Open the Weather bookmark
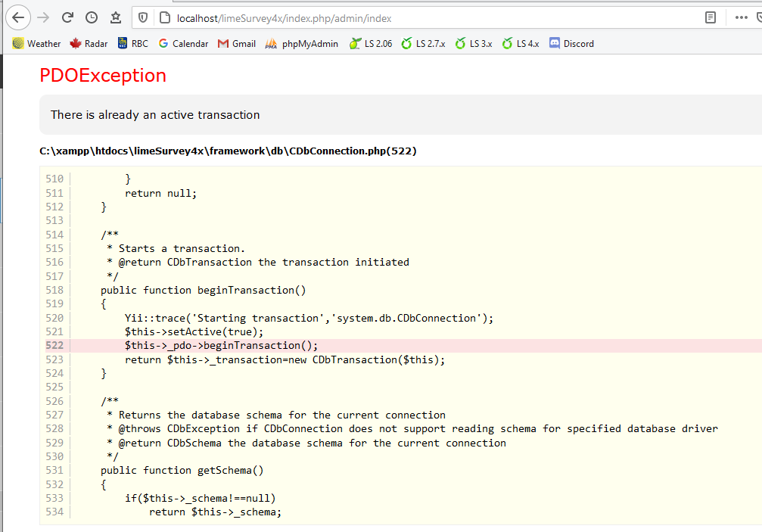This screenshot has height=532, width=762. 36,44
